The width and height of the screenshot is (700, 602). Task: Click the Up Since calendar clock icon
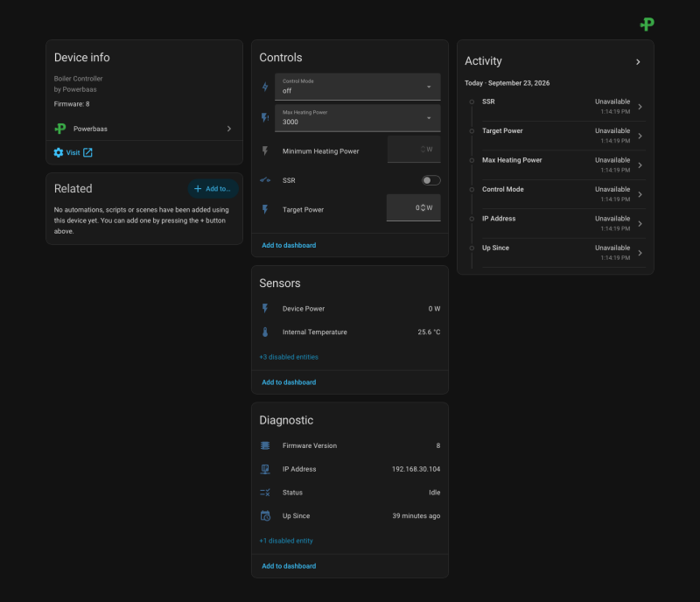[x=265, y=515]
